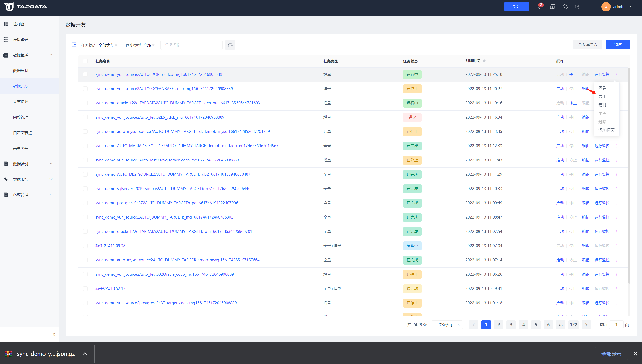Tick the select-all checkbox in table header
The height and width of the screenshot is (364, 642).
85,61
